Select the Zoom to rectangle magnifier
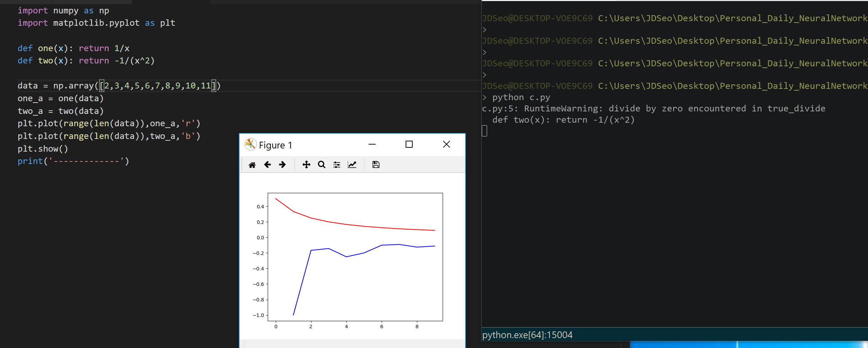868x348 pixels. pos(321,165)
